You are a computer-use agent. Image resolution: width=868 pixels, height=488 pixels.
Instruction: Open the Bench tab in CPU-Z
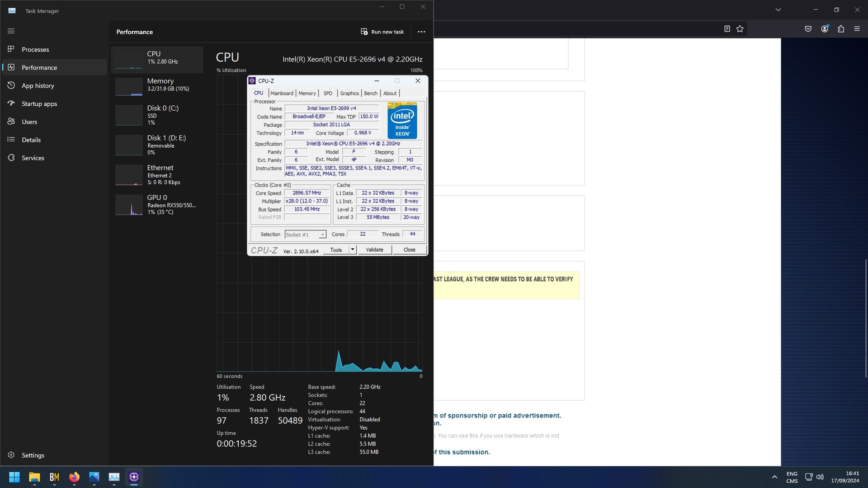371,93
